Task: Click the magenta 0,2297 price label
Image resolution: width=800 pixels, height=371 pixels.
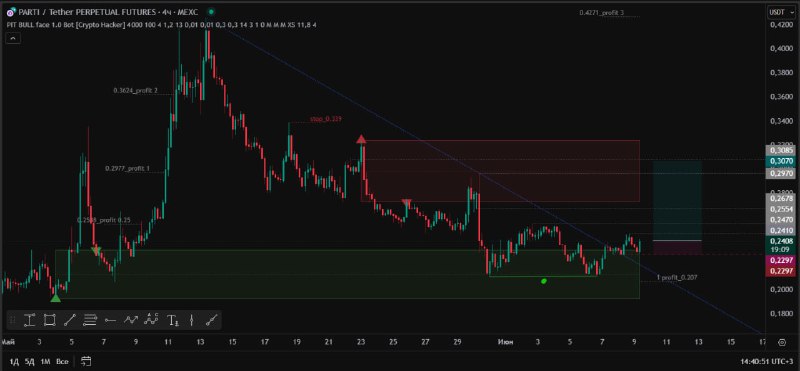Action: click(781, 261)
